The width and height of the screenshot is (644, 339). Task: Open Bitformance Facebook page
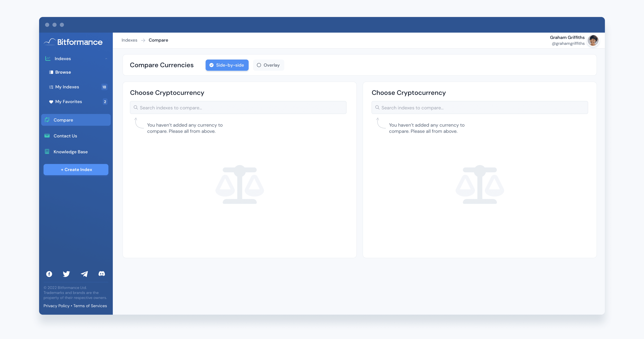pyautogui.click(x=49, y=274)
